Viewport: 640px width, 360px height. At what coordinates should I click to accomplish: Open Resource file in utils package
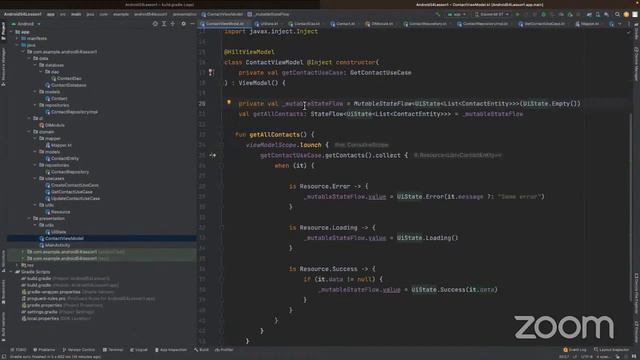click(x=58, y=212)
